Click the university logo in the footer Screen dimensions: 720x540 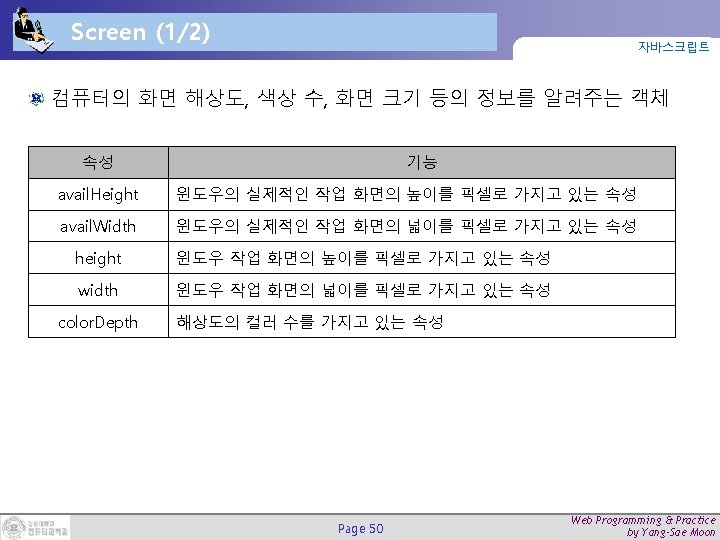(35, 528)
